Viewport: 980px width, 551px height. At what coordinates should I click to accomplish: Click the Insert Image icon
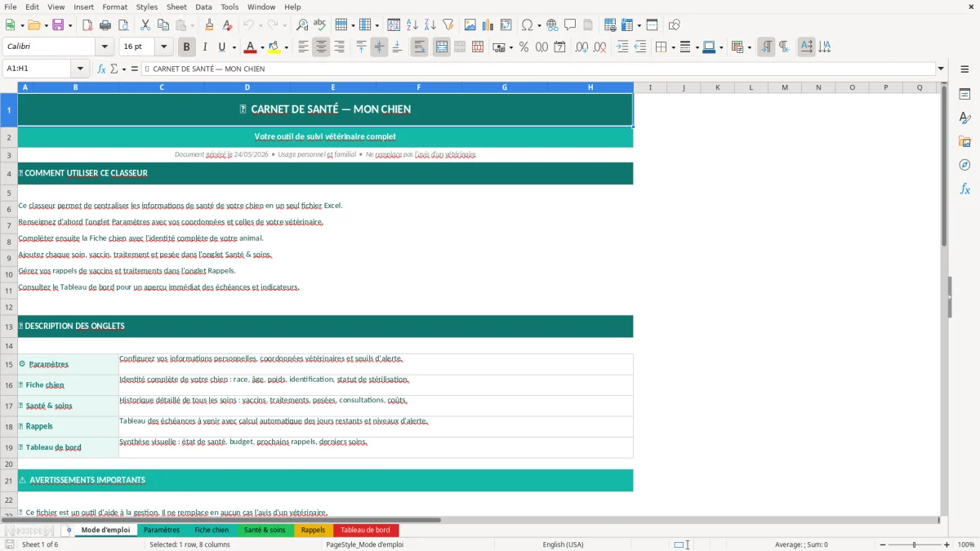pyautogui.click(x=470, y=24)
